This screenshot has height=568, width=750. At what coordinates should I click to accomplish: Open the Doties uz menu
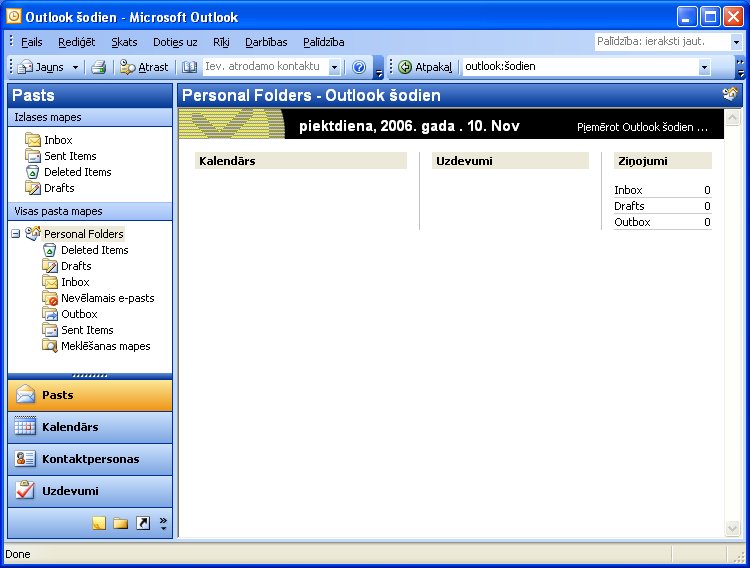[175, 42]
